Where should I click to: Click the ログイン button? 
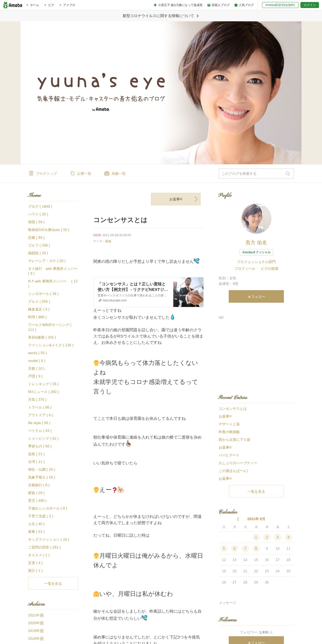(309, 5)
